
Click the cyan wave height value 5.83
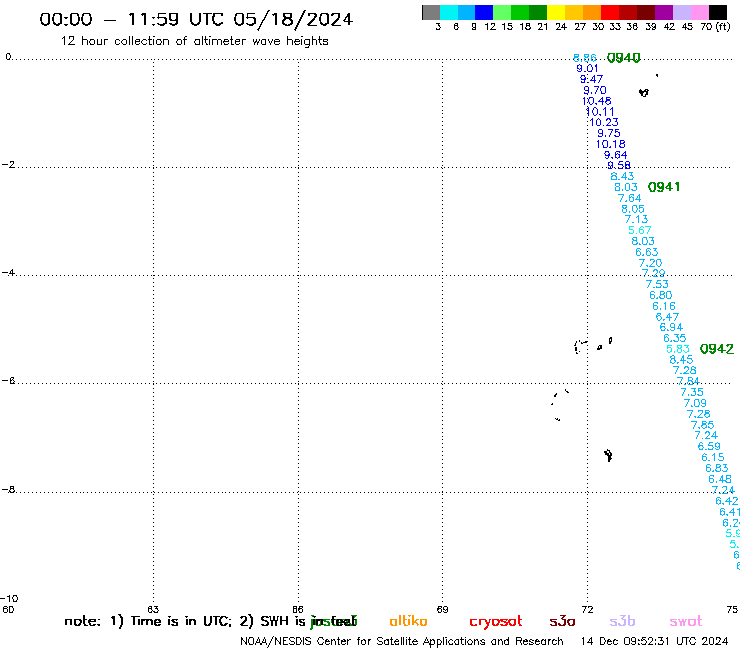tap(678, 349)
